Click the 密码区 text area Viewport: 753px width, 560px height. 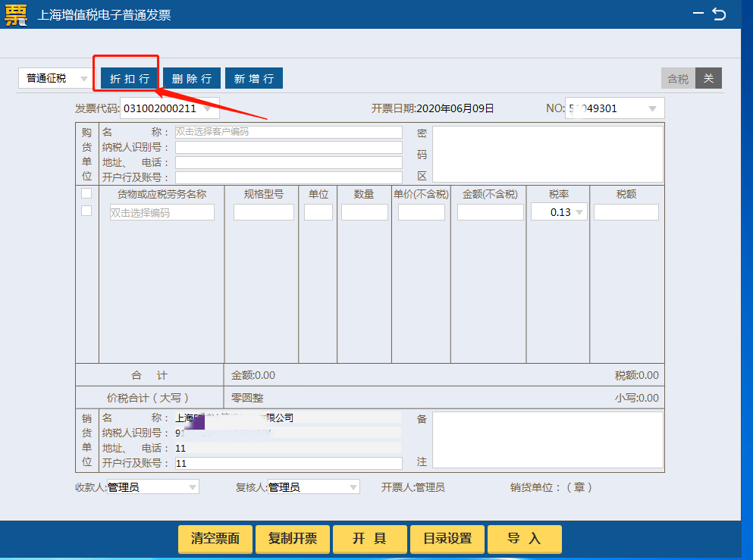pyautogui.click(x=547, y=154)
